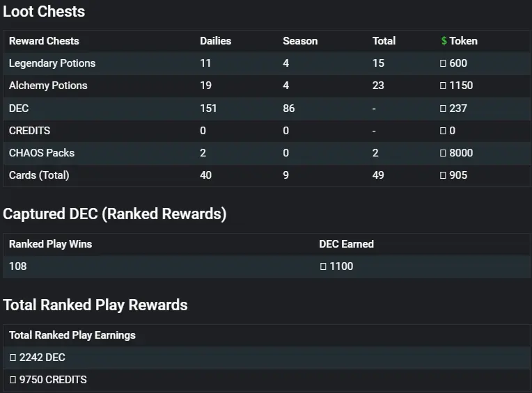Click the icon before 2242 DEC

13,358
